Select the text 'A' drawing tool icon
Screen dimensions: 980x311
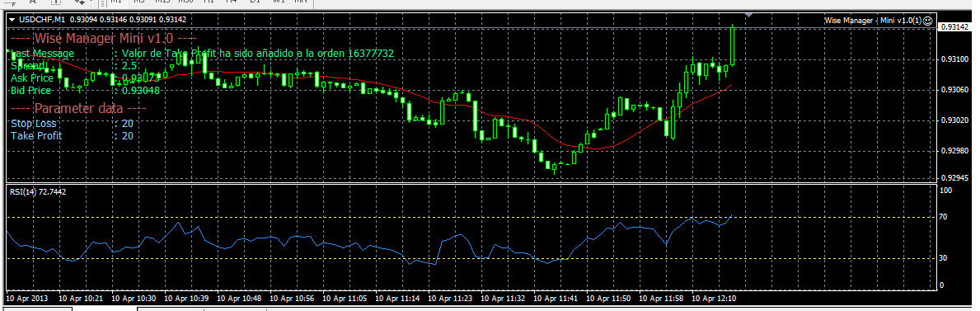32,2
